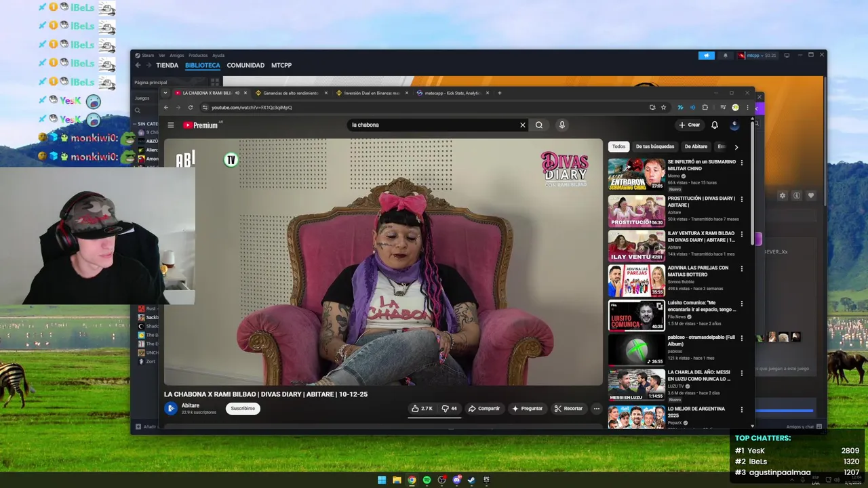Open Steam game settings gear icon
This screenshot has height=488, width=868.
click(782, 195)
